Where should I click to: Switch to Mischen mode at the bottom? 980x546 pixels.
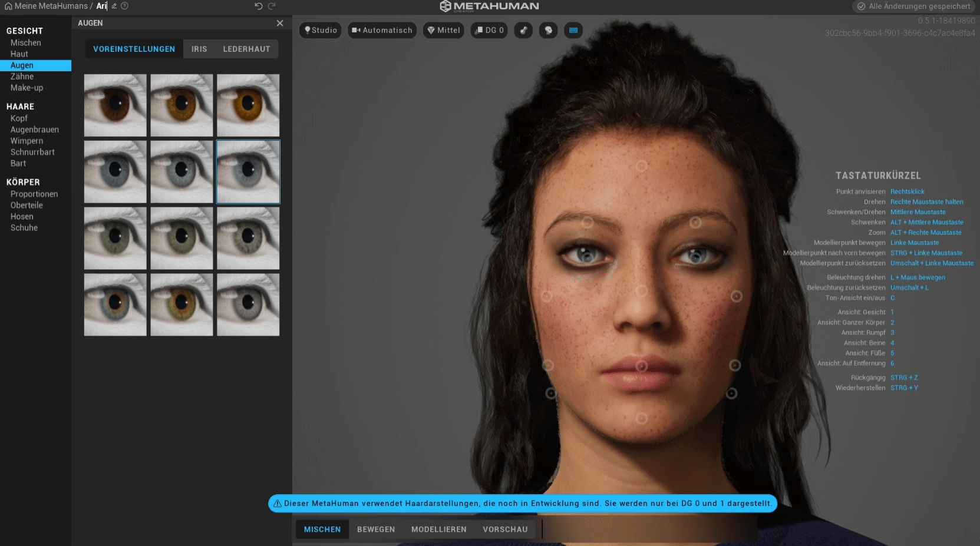pos(322,530)
